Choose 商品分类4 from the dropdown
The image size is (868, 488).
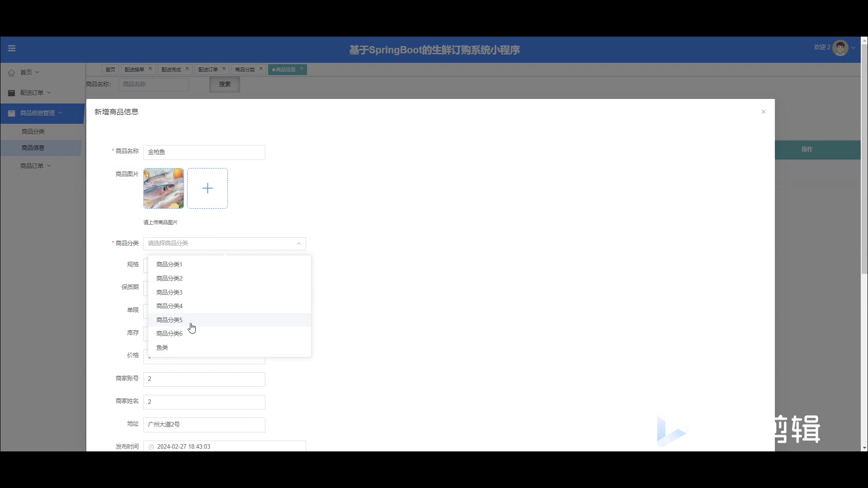point(230,306)
